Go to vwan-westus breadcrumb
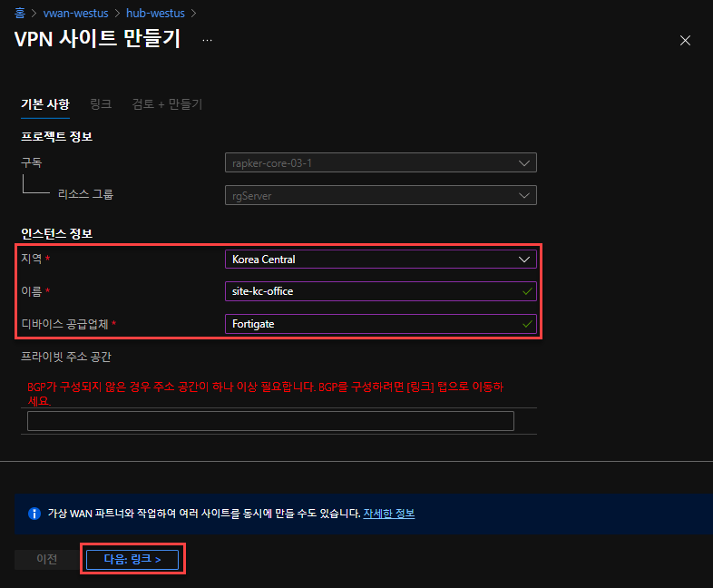Image resolution: width=713 pixels, height=588 pixels. pos(75,14)
